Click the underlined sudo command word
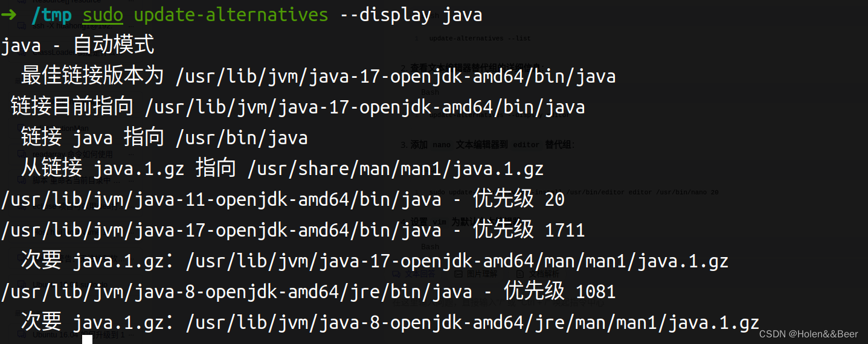The width and height of the screenshot is (868, 344). 103,14
